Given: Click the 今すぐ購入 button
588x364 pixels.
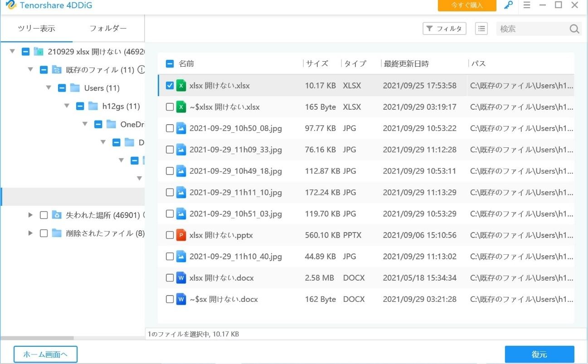Looking at the screenshot, I should tap(467, 5).
